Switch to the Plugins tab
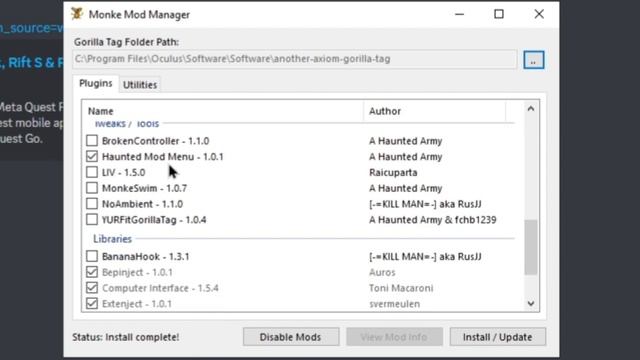Viewport: 640px width, 360px height. (x=96, y=83)
